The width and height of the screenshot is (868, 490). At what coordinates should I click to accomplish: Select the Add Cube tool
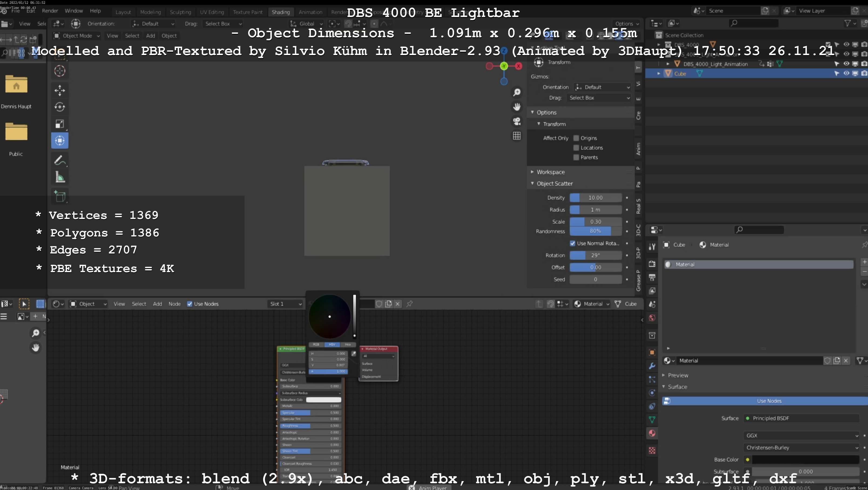[60, 197]
